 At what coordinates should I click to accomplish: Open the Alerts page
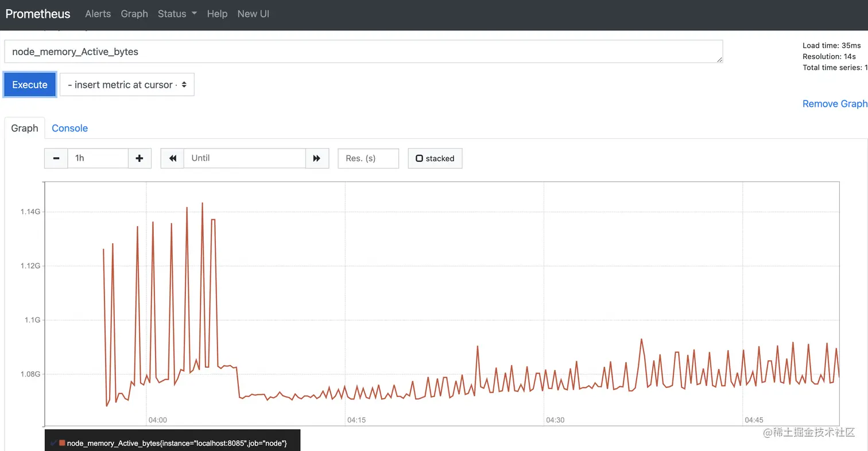[x=98, y=14]
